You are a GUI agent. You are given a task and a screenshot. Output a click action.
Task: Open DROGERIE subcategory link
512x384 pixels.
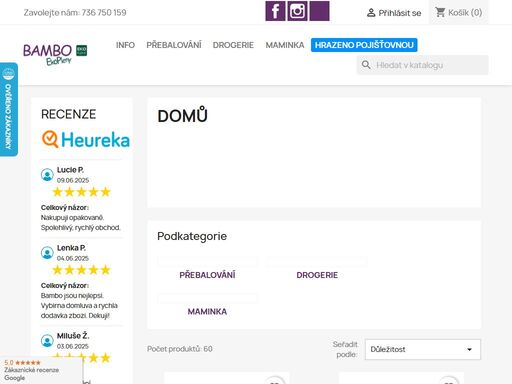(317, 275)
